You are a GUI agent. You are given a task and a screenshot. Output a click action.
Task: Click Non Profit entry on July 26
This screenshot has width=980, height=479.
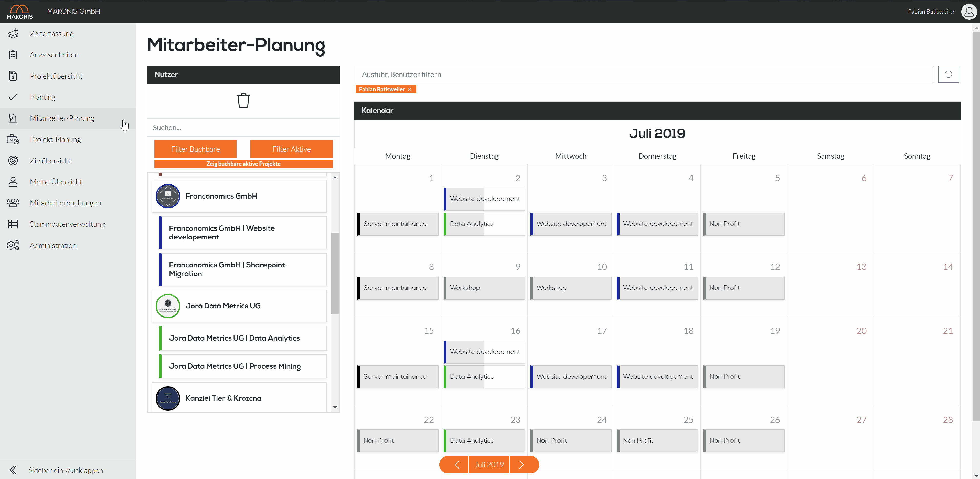[744, 441]
